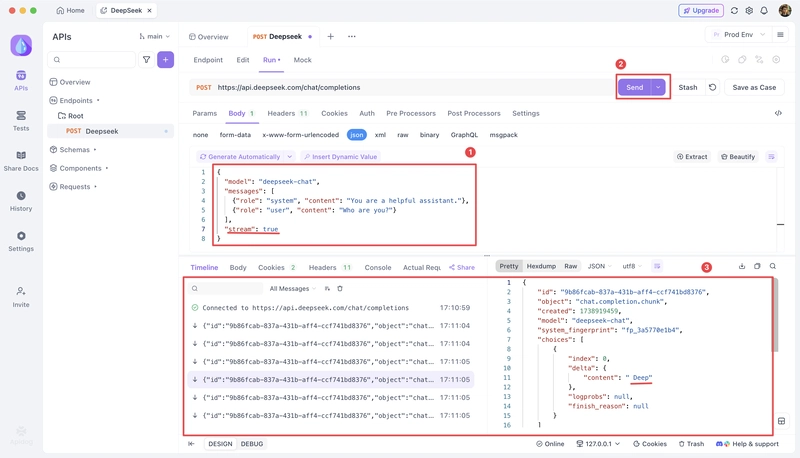Open the Console response tab
The width and height of the screenshot is (800, 458).
[x=378, y=267]
